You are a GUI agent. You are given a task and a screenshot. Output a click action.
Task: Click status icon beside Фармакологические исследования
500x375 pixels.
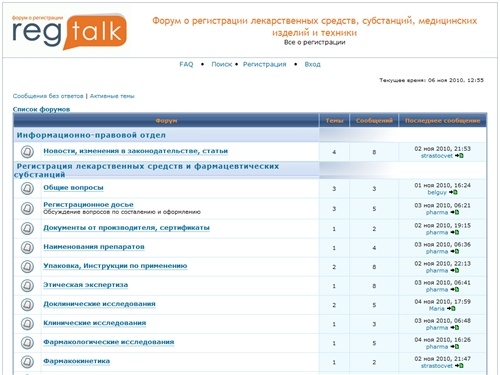(27, 343)
